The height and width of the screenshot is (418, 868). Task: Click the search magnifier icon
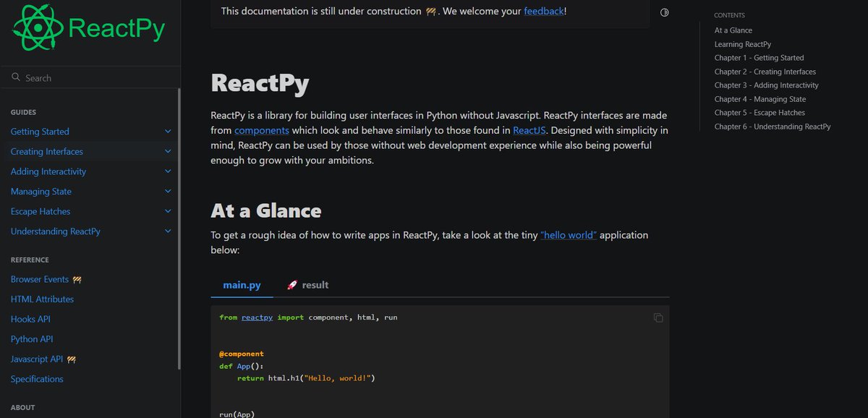(15, 77)
